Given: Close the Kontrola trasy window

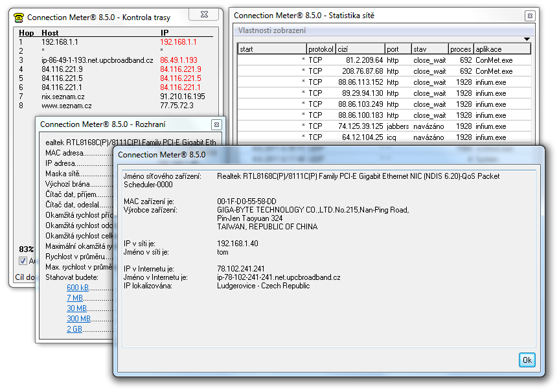Looking at the screenshot, I should (x=204, y=14).
